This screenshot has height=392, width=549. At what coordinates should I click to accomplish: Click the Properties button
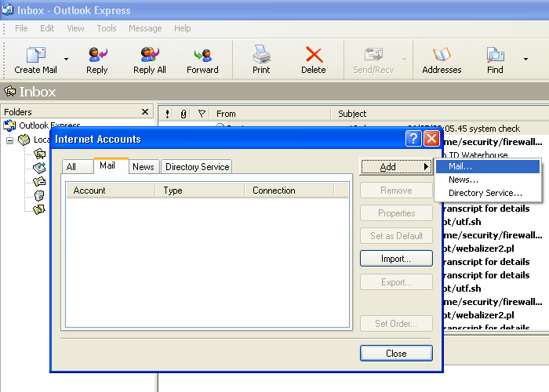[396, 212]
